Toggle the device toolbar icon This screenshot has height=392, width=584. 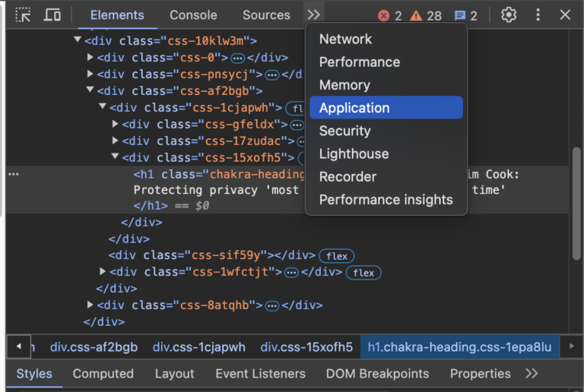click(x=52, y=15)
